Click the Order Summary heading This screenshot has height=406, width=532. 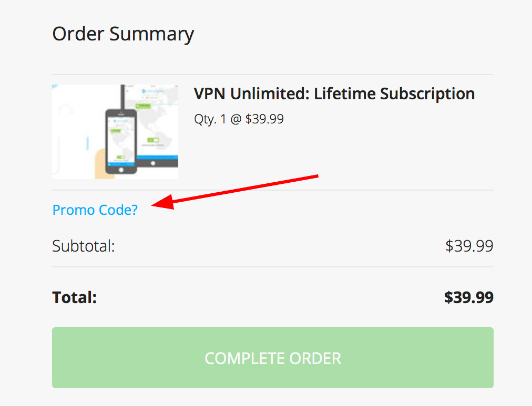point(123,34)
